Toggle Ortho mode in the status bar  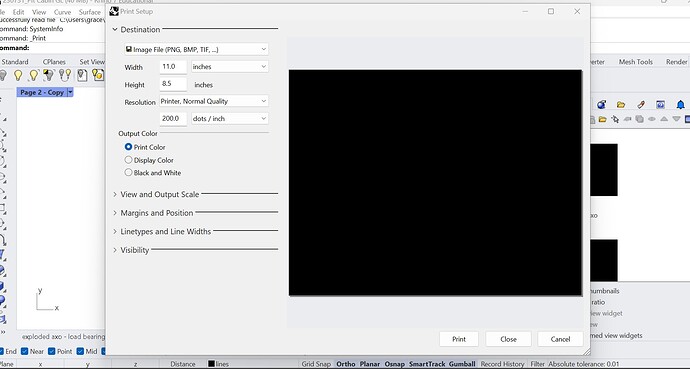pos(345,364)
